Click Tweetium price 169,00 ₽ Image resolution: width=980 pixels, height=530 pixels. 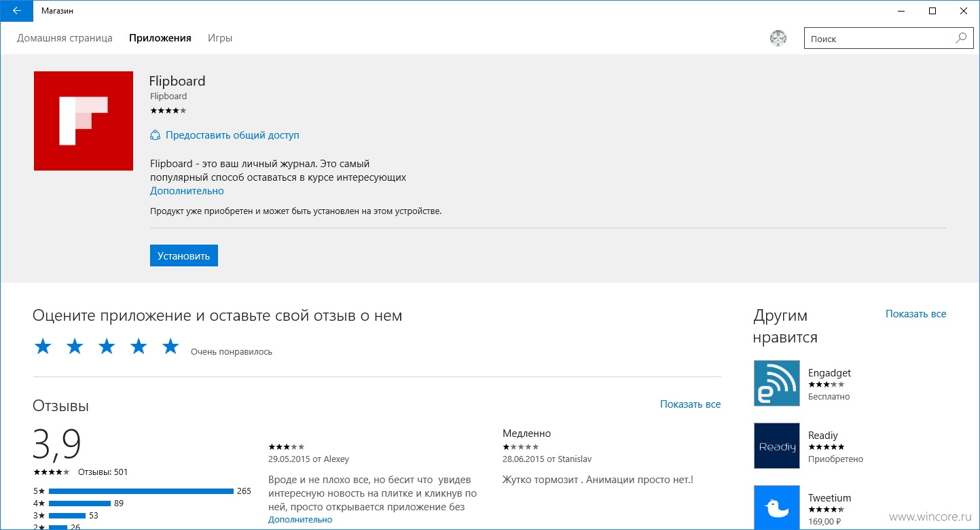tap(824, 522)
